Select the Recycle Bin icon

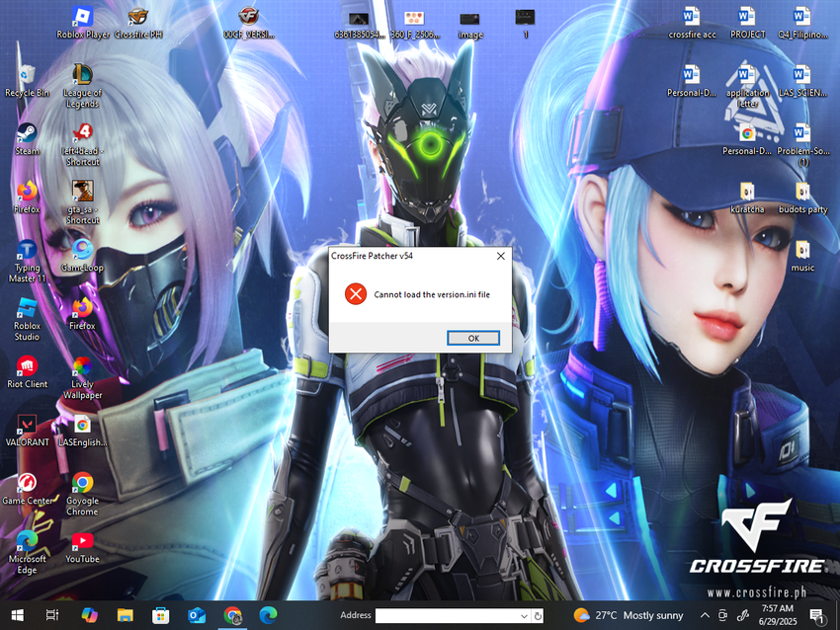[27, 81]
